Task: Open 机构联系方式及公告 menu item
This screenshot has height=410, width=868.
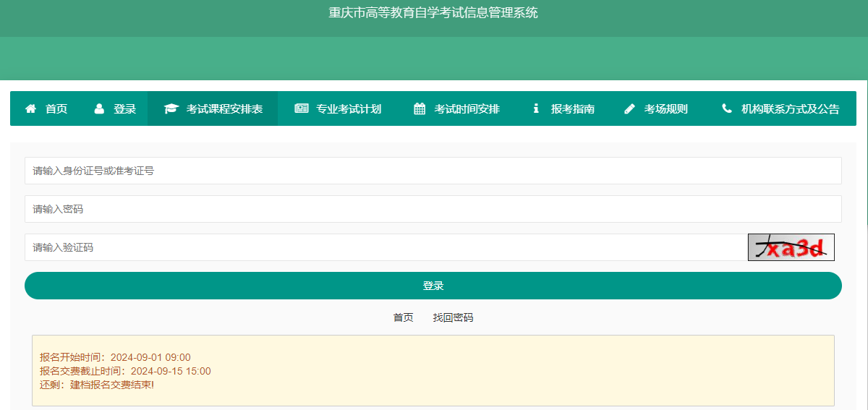Action: click(790, 109)
